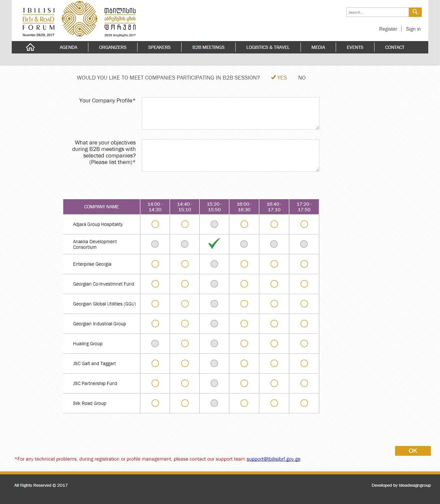The width and height of the screenshot is (440, 504).
Task: Select Enterprise Georgia 14:00-14:30 slot
Action: tap(155, 264)
